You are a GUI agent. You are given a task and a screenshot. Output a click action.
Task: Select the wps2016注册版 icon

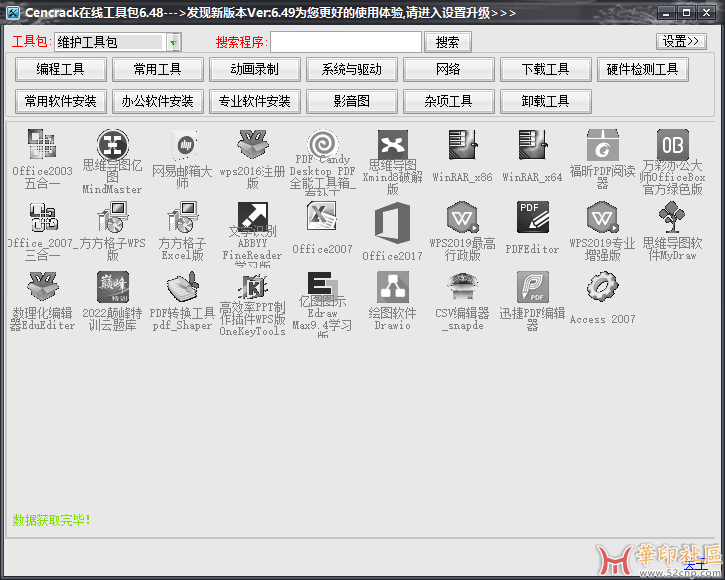tap(252, 145)
